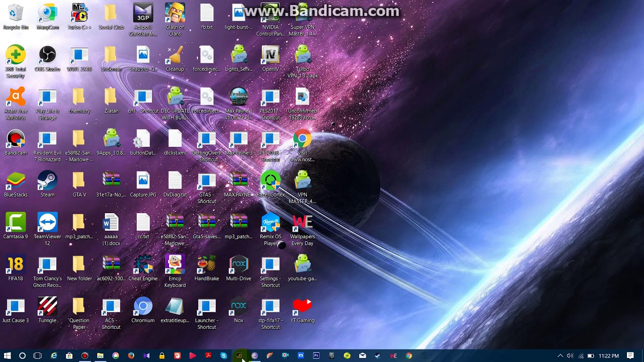The image size is (644, 362).
Task: Open the Stickman folder
Action: pos(111,59)
